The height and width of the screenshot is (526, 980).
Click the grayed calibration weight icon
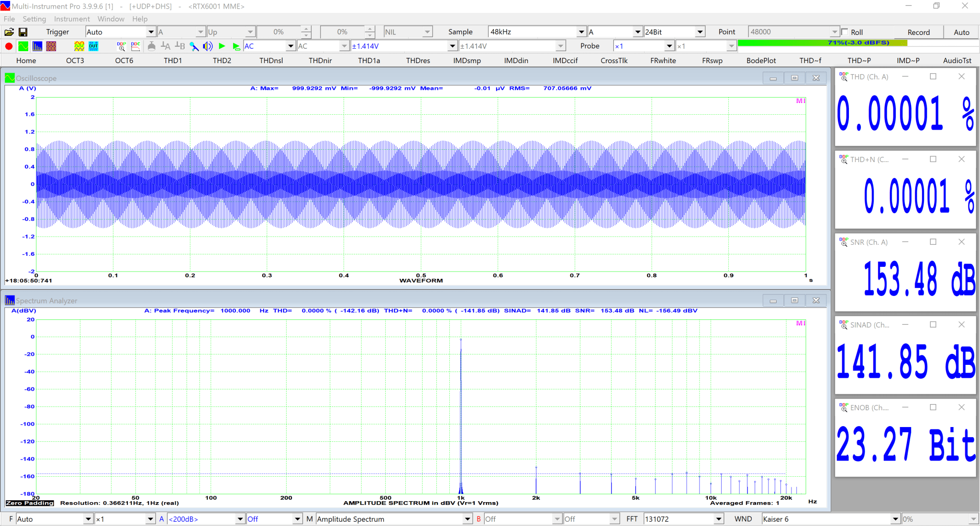[x=152, y=46]
